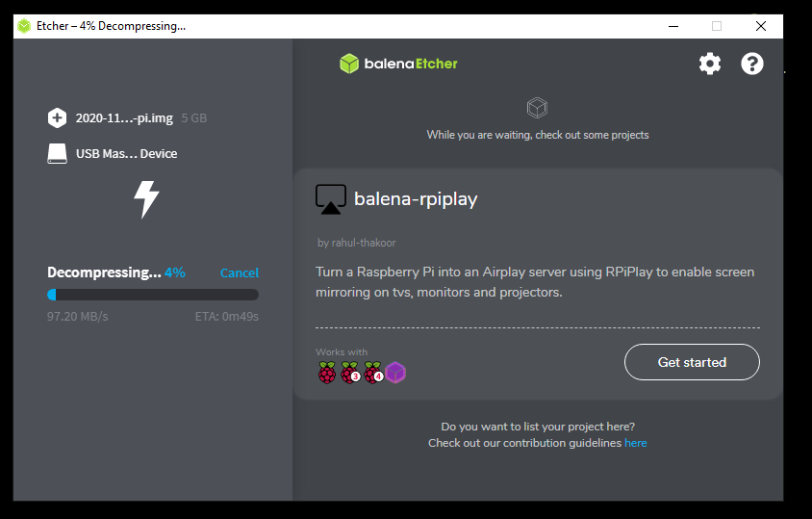The height and width of the screenshot is (519, 812).
Task: Click the outlined cube icon above projects text
Action: click(x=537, y=108)
